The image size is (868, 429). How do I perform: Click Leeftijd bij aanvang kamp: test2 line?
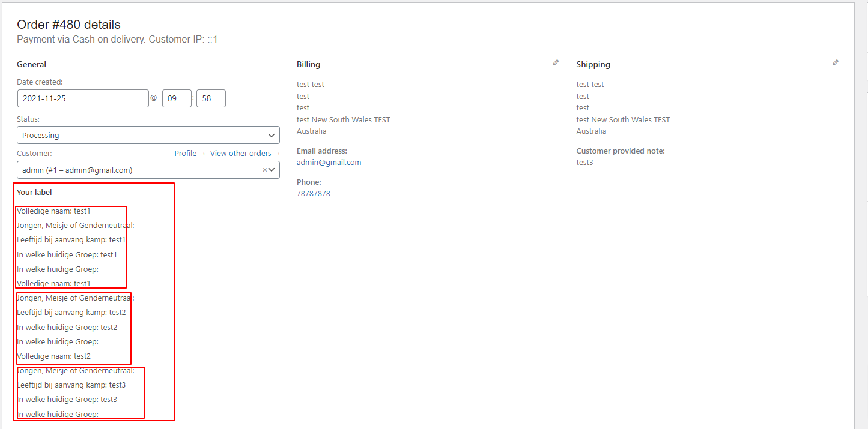(71, 313)
